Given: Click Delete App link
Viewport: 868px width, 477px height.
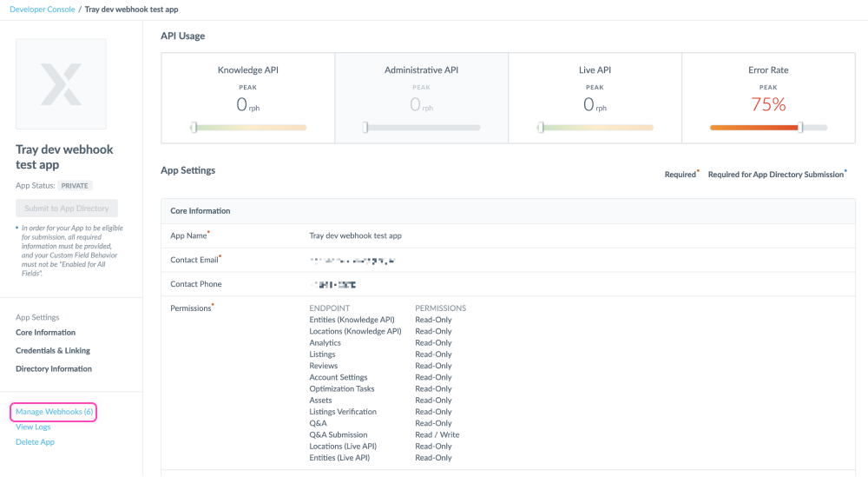Looking at the screenshot, I should [35, 442].
